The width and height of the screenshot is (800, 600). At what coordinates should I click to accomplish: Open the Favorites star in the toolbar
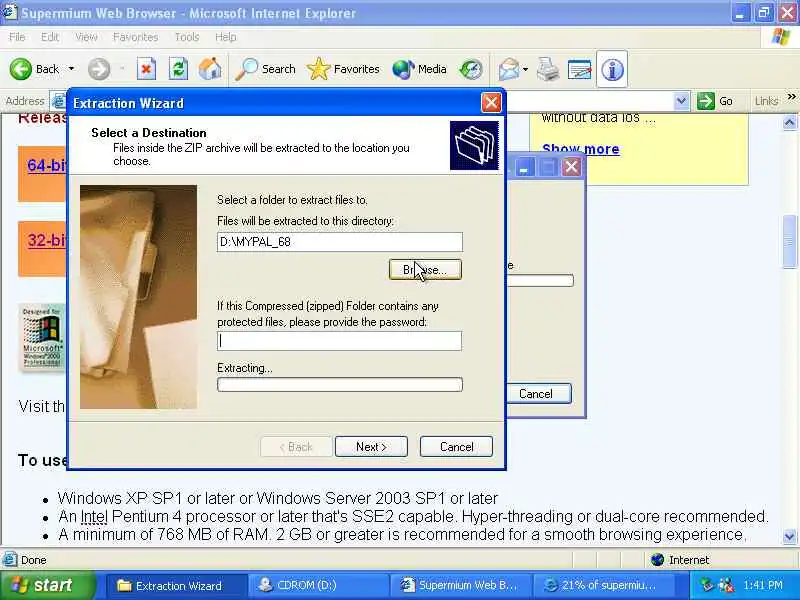(343, 69)
